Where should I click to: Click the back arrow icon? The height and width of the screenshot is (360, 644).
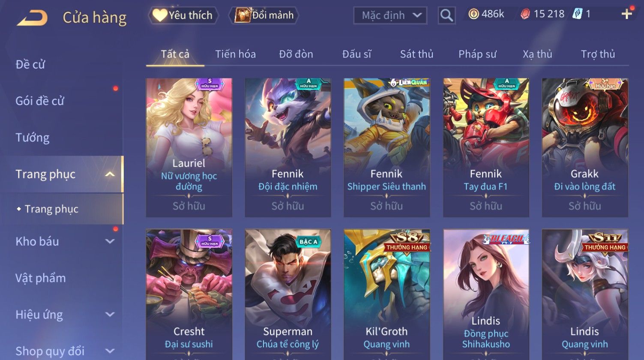click(x=33, y=18)
